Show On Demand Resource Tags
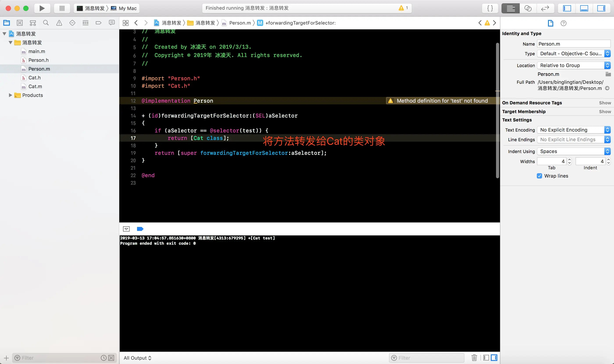This screenshot has height=364, width=614. pos(605,103)
